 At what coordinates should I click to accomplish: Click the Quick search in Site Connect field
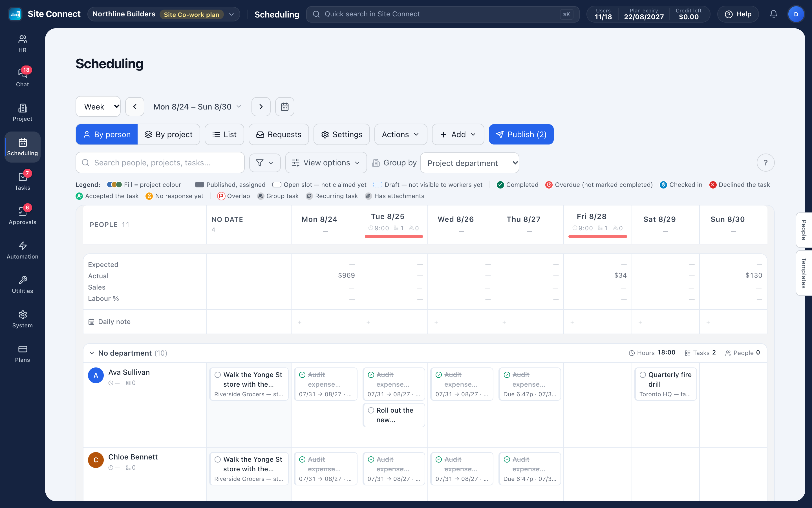point(443,14)
